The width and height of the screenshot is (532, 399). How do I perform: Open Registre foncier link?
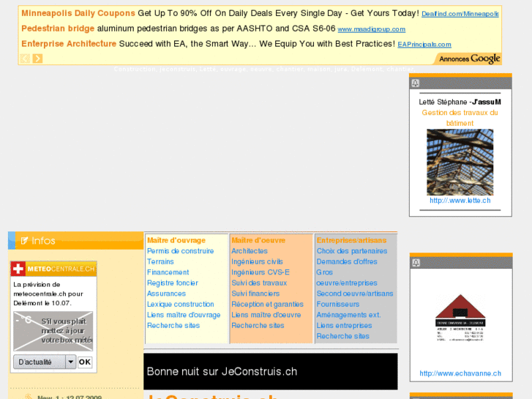tap(173, 283)
